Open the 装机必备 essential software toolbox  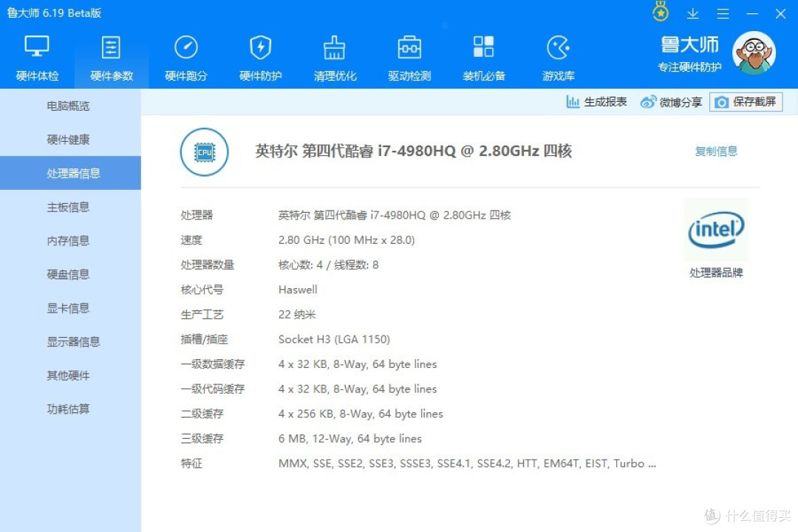pos(483,55)
